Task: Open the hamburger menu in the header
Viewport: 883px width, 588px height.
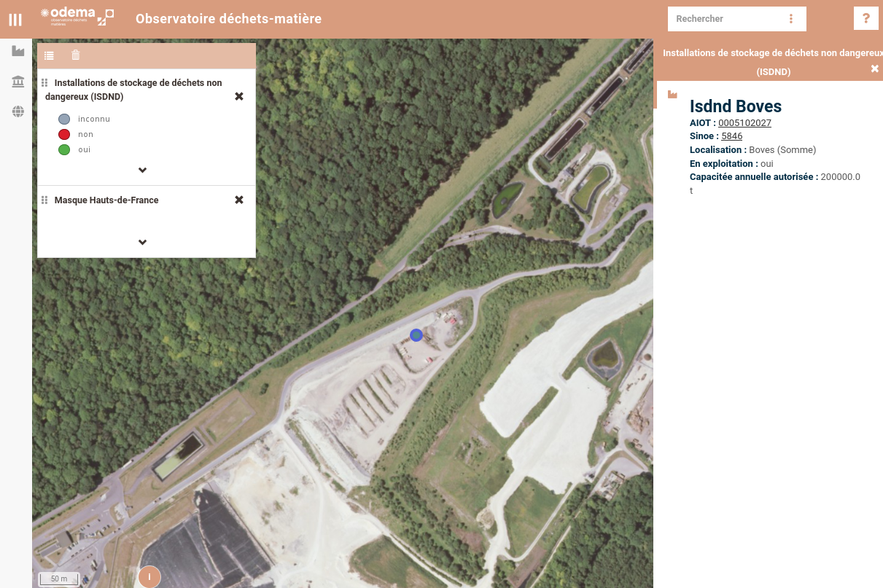Action: tap(15, 20)
